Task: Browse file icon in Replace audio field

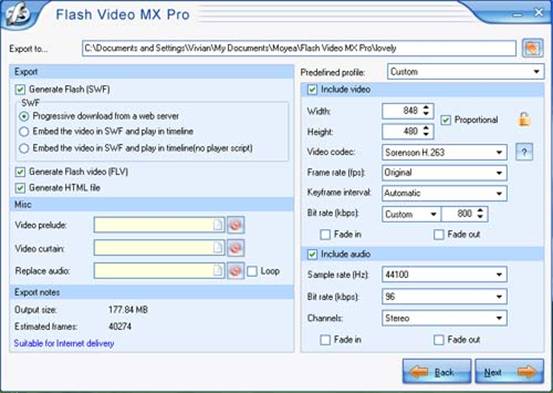Action: (x=218, y=271)
